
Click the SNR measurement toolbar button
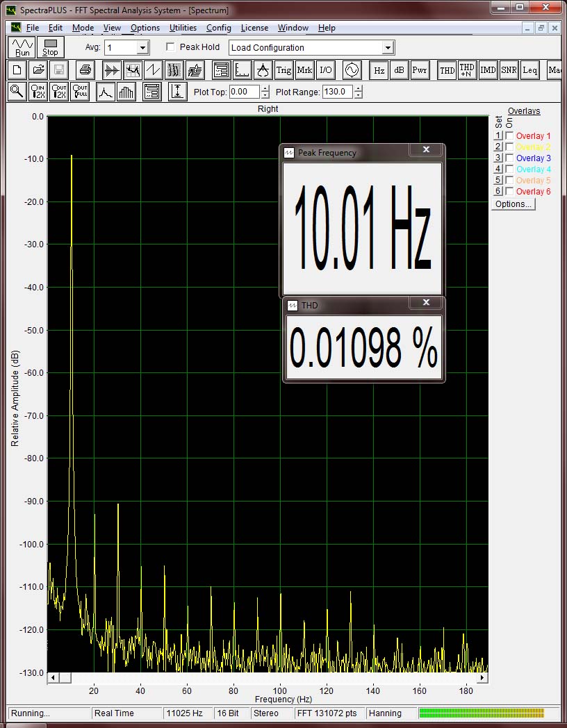[x=509, y=70]
